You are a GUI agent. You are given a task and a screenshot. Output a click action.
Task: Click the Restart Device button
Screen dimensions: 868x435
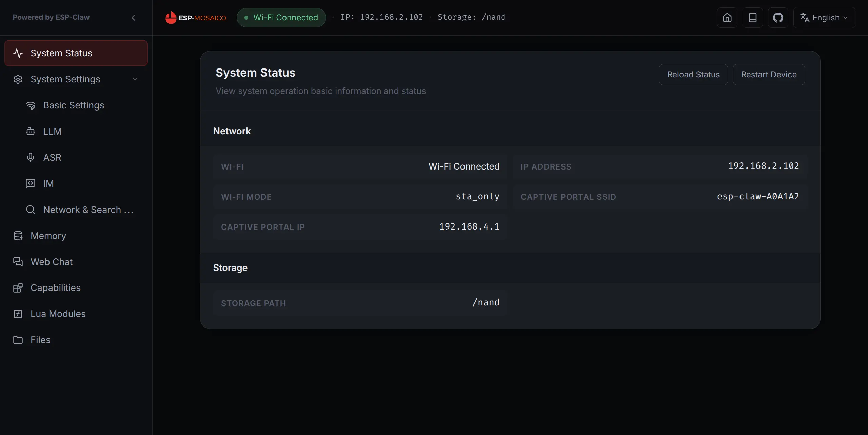click(769, 75)
